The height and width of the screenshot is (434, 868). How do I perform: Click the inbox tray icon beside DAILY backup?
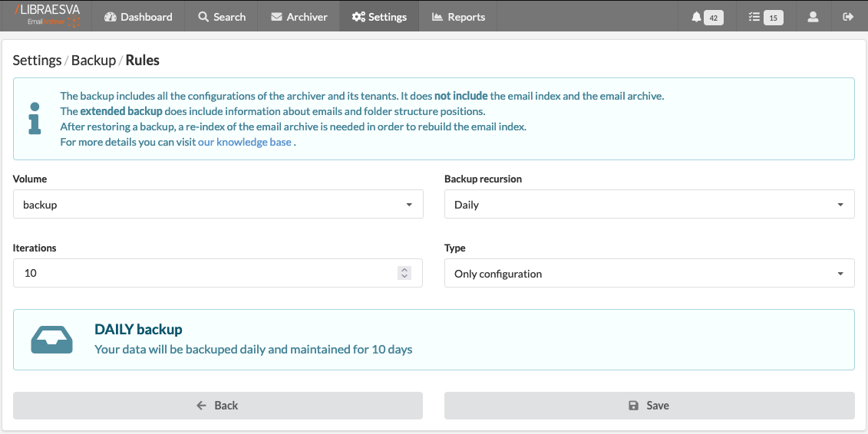[x=51, y=340]
